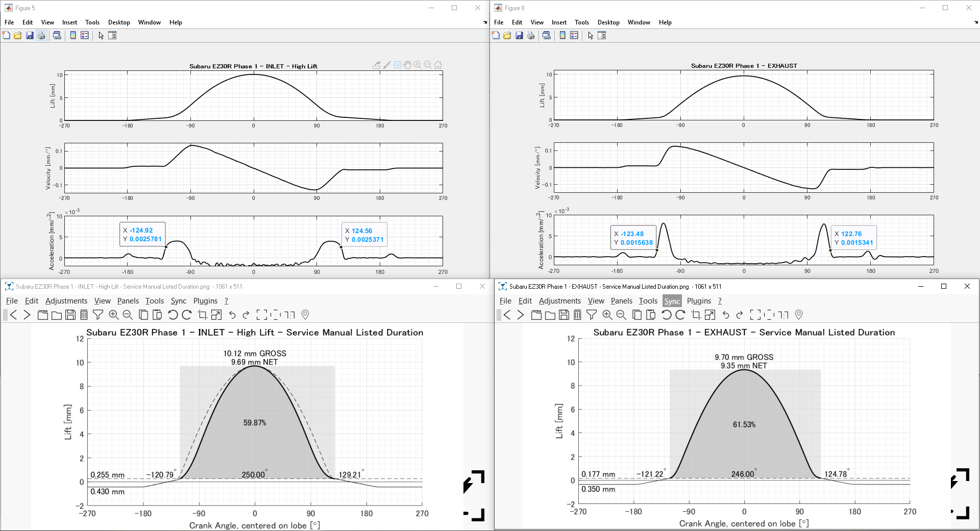Click Redo icon in EXHAUST viewer toolbar

point(739,315)
